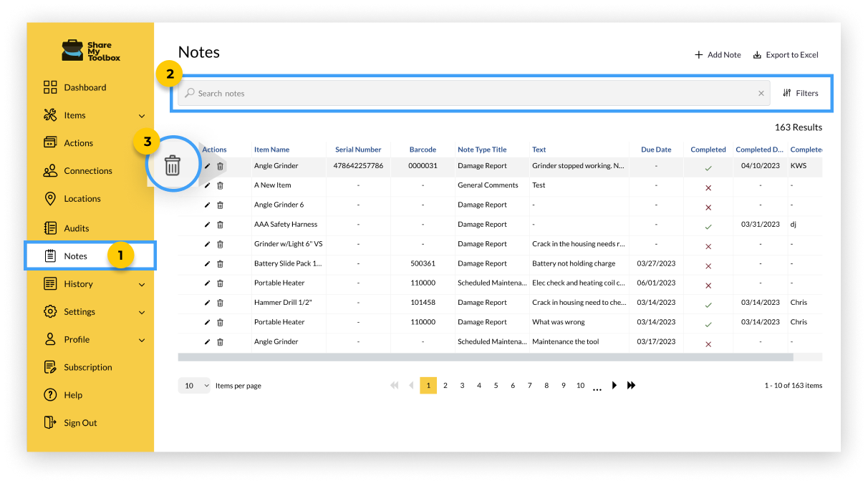
Task: Click the Filters sliders icon
Action: 787,93
